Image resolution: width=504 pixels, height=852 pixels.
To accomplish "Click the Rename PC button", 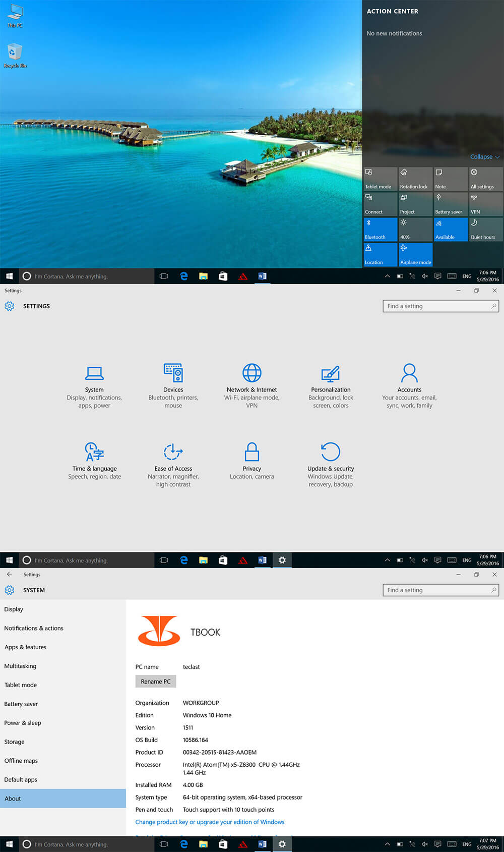I will [156, 681].
